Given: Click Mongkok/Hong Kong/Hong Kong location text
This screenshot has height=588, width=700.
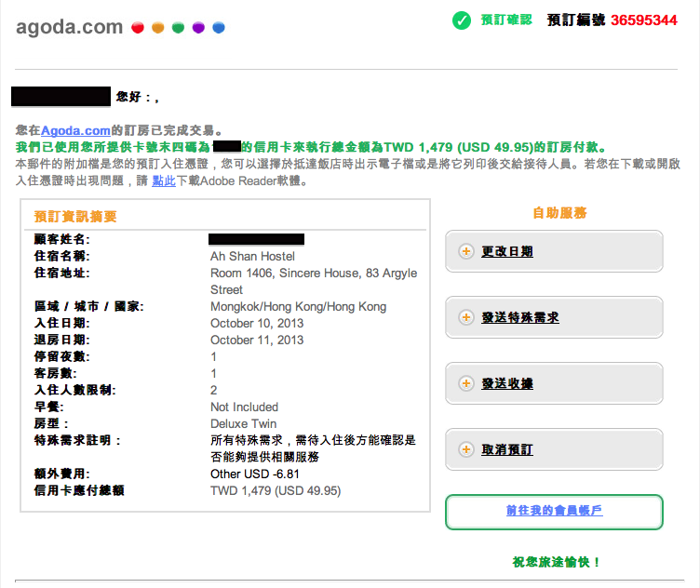Looking at the screenshot, I should (x=298, y=306).
